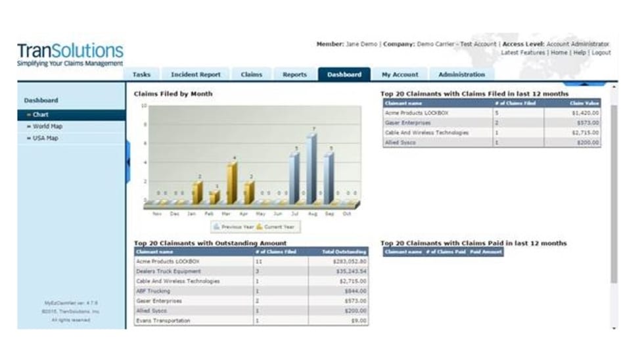Select the Acme Products LOCKBOX outstanding row

pos(251,261)
